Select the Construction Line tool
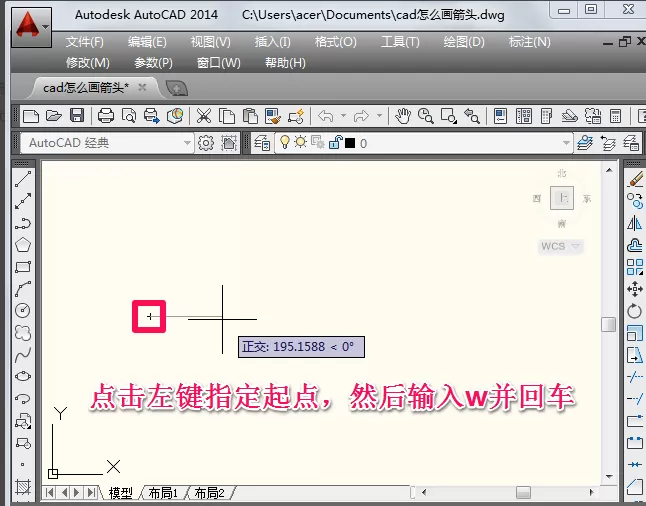 [23, 201]
